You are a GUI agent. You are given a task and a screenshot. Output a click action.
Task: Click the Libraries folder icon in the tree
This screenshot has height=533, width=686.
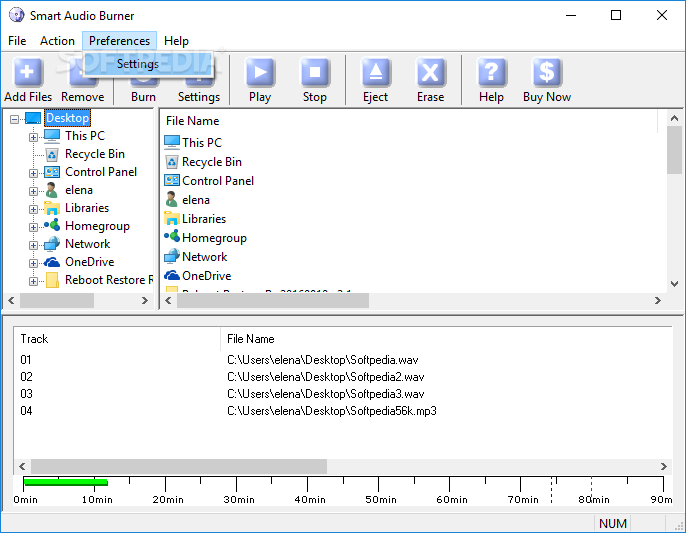pos(52,208)
